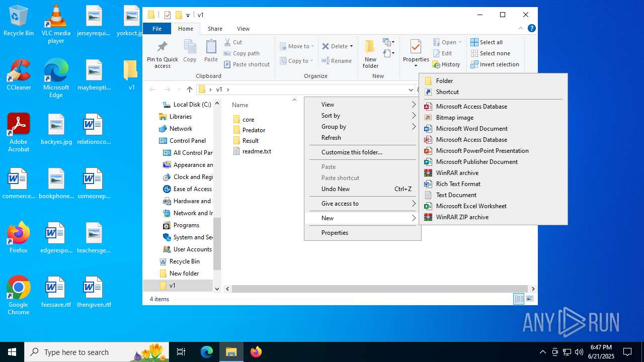Click the Edit ribbon button
This screenshot has height=362, width=644.
click(x=442, y=53)
